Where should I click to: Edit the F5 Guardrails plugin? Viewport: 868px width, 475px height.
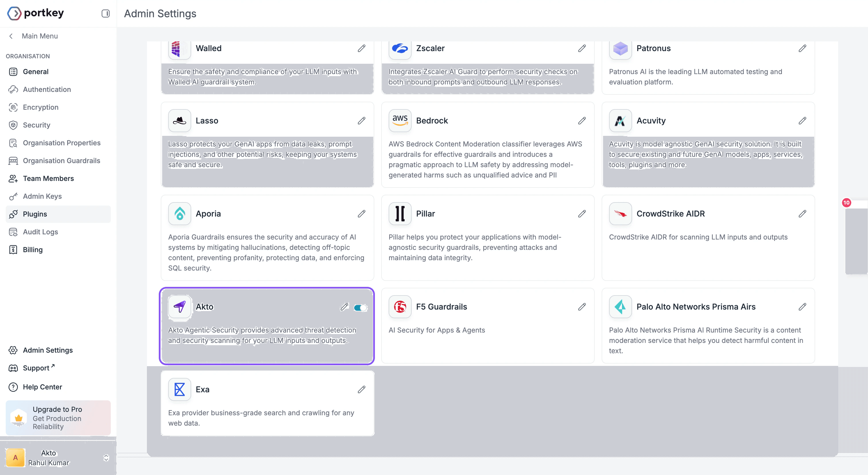582,307
